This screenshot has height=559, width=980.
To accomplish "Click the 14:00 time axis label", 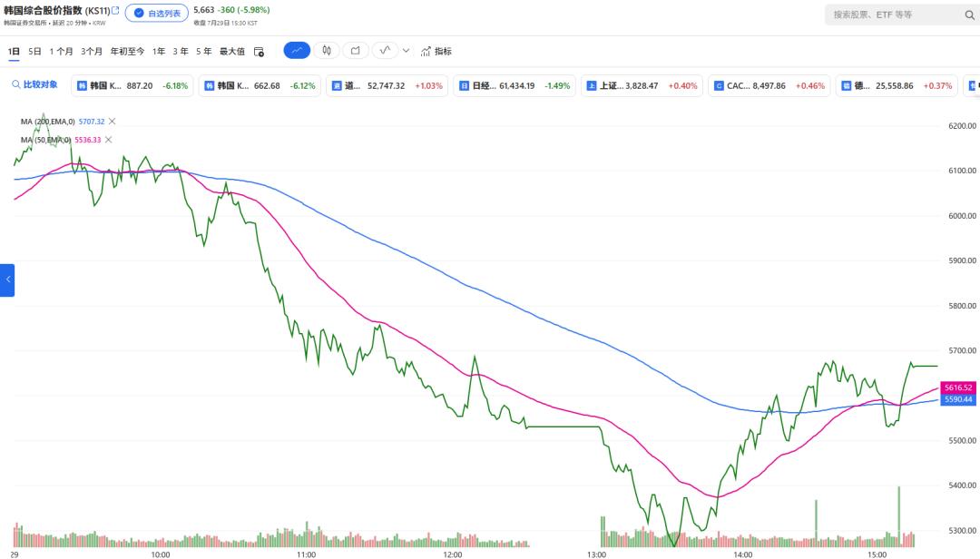I will 743,554.
